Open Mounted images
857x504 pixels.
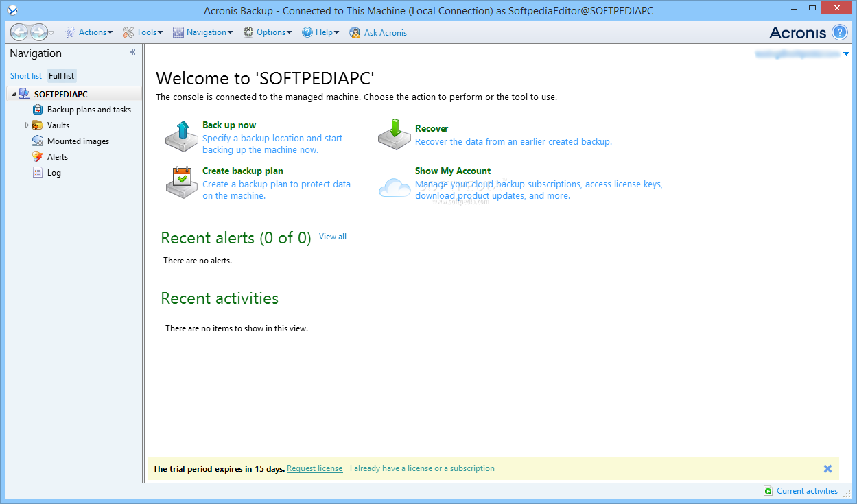pyautogui.click(x=78, y=141)
